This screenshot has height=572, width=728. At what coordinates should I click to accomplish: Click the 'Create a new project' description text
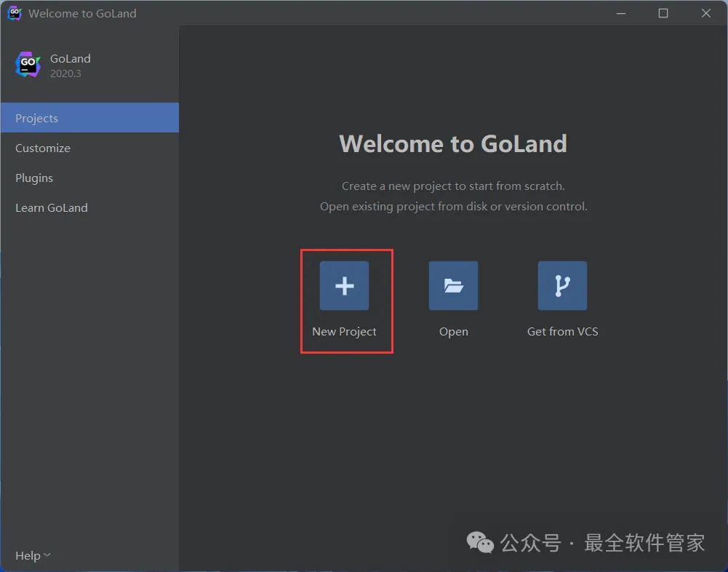[x=453, y=186]
